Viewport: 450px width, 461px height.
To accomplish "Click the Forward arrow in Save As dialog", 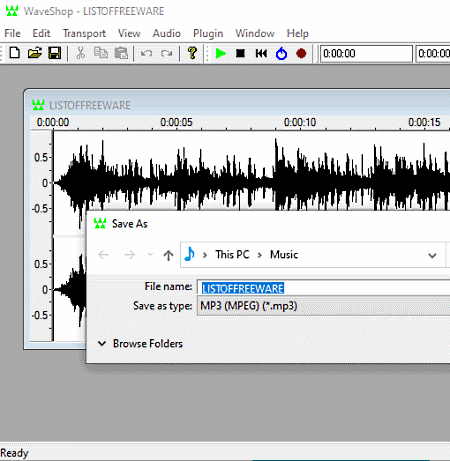I will coord(129,255).
